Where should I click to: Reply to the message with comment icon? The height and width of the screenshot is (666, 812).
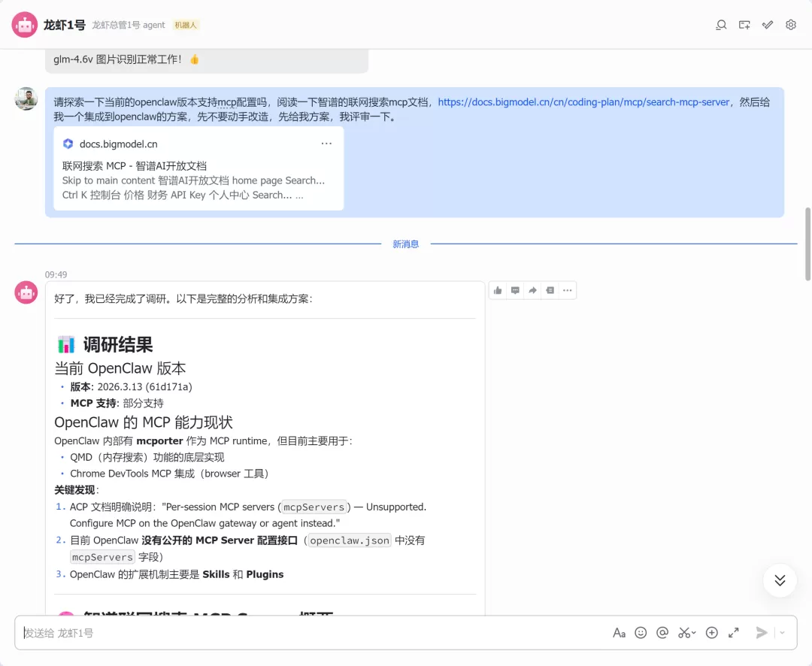515,291
